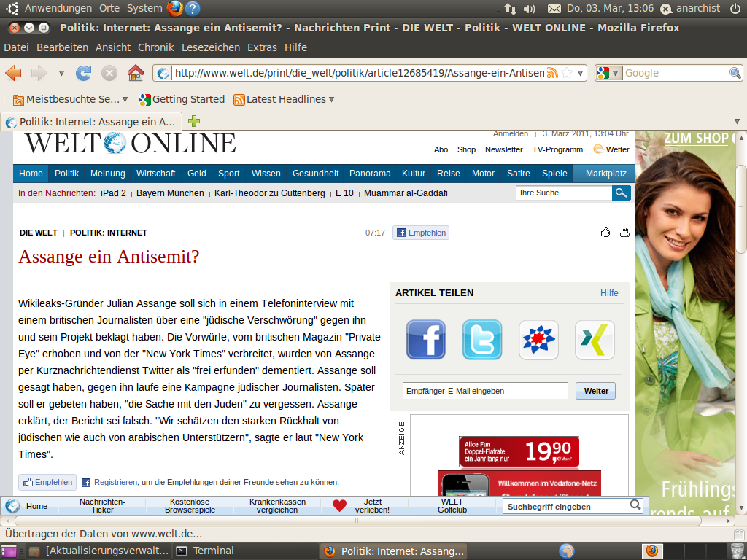Open the Anwendungen panel menu
Viewport: 747px width, 560px height.
tap(58, 8)
